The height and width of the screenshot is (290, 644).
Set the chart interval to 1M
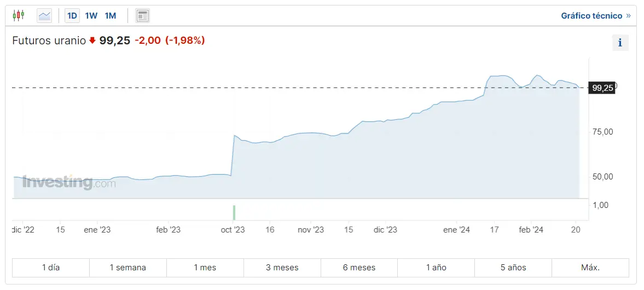111,16
